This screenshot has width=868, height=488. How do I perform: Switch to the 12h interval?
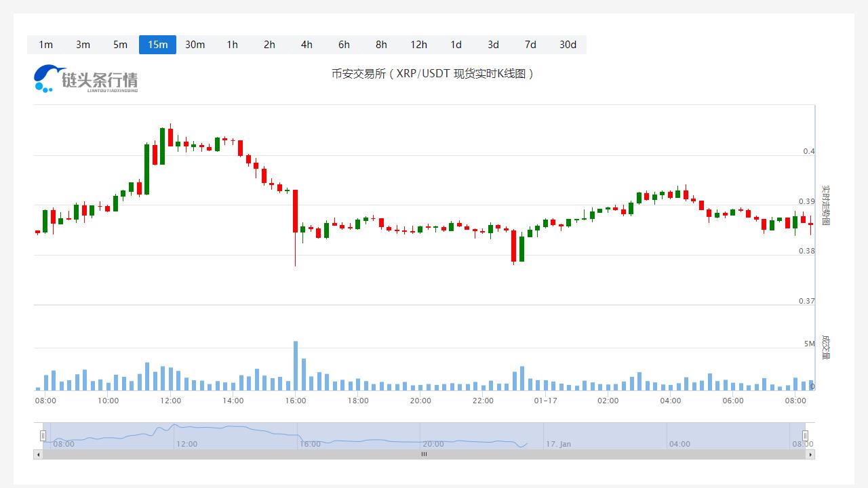pyautogui.click(x=418, y=45)
